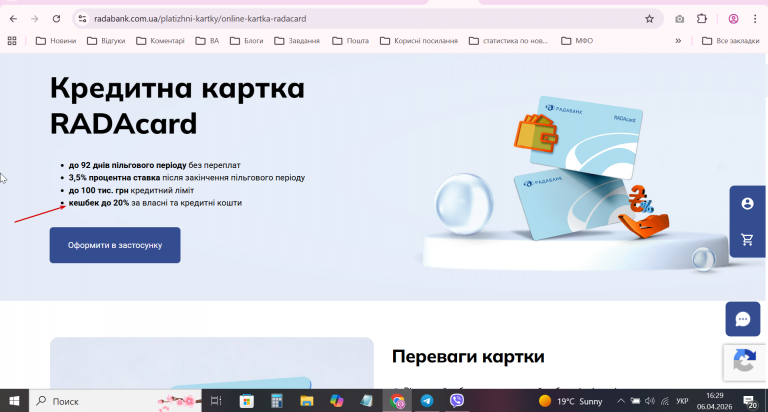768x412 pixels.
Task: Open the Все закладки folder
Action: tap(730, 41)
